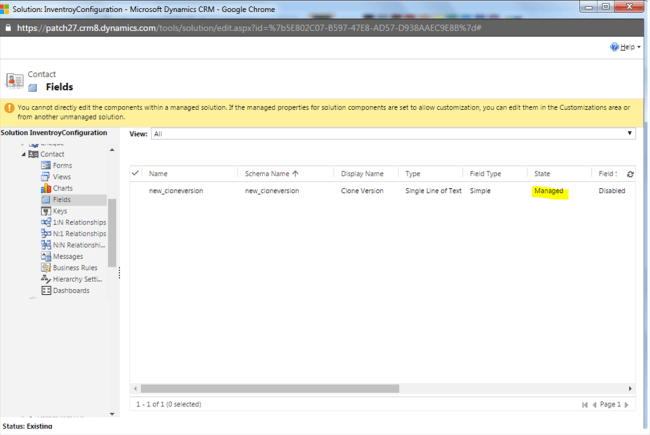The width and height of the screenshot is (650, 435).
Task: Click the orange warning icon in banner
Action: point(9,108)
